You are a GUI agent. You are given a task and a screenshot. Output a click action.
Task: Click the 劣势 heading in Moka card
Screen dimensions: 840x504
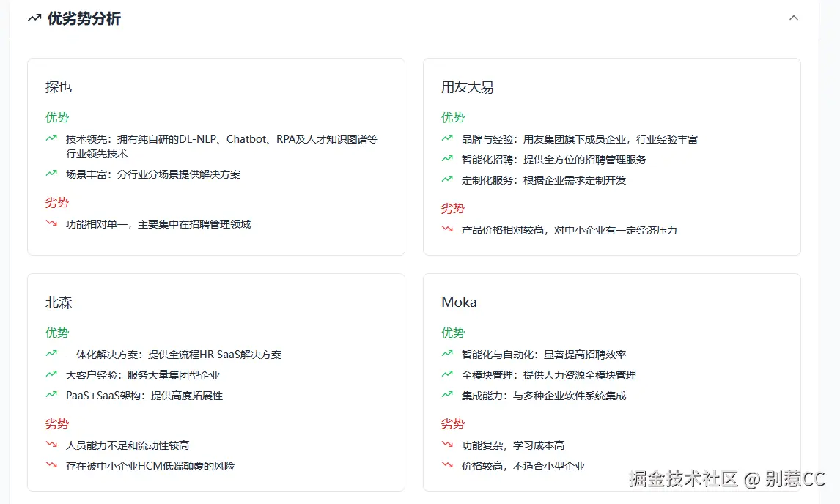click(453, 423)
